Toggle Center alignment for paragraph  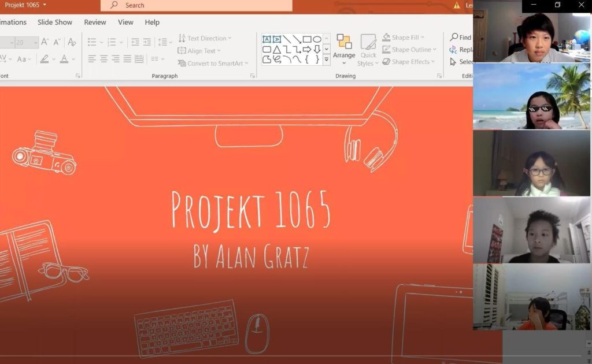coord(104,59)
